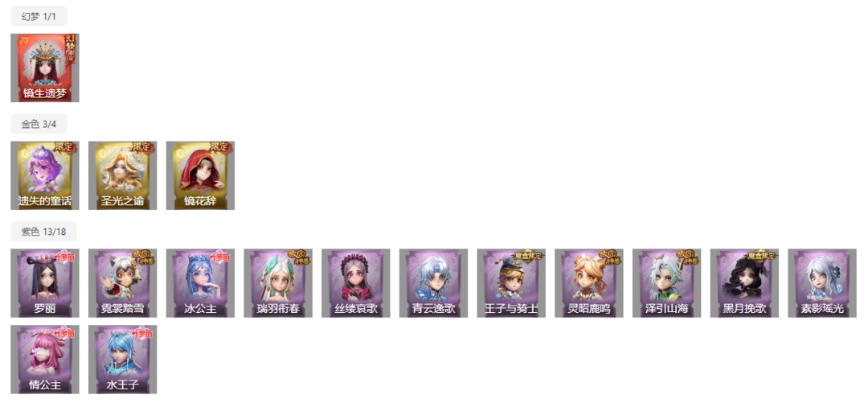Click the 灵昭鹿鸣 skin icon
868x403 pixels.
[x=589, y=282]
